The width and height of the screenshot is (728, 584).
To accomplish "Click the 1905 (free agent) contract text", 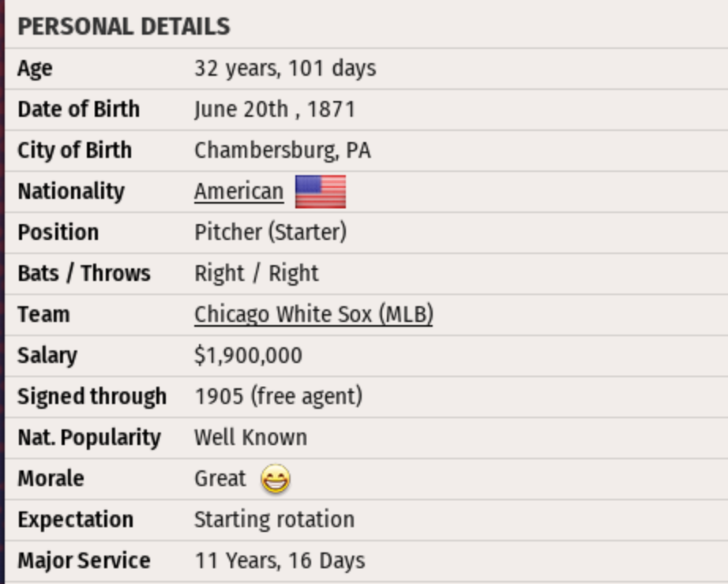I will [x=278, y=396].
